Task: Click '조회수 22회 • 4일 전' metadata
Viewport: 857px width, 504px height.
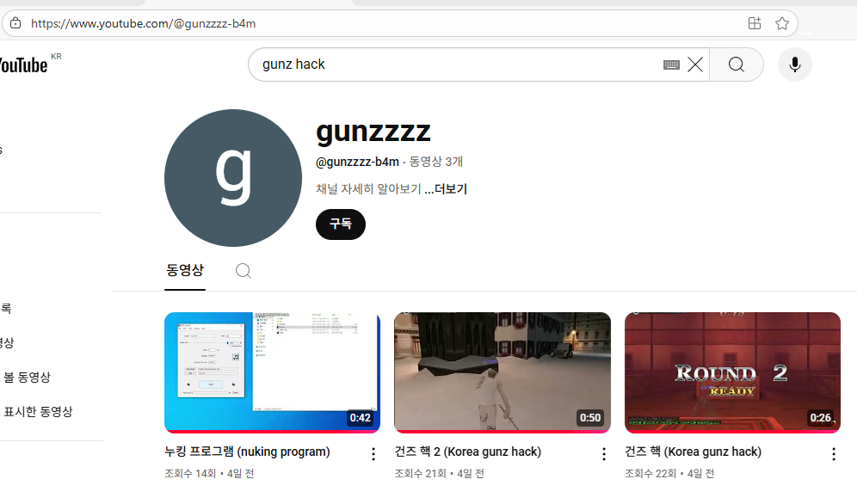Action: coord(669,473)
